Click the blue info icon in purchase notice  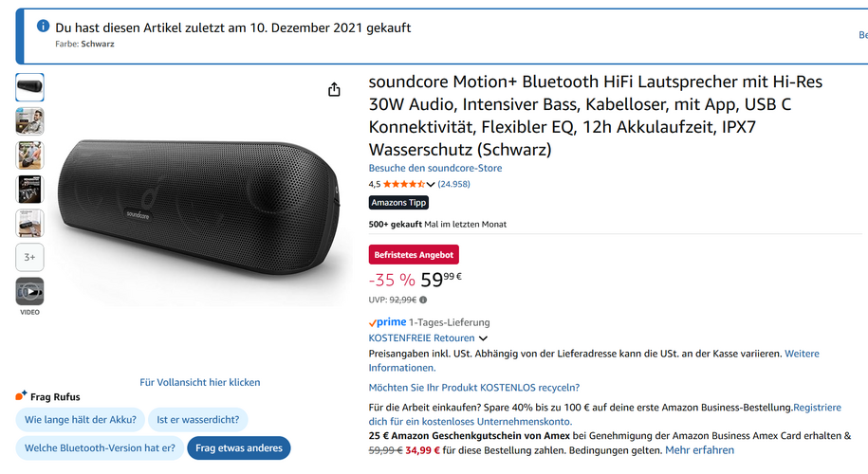(43, 27)
